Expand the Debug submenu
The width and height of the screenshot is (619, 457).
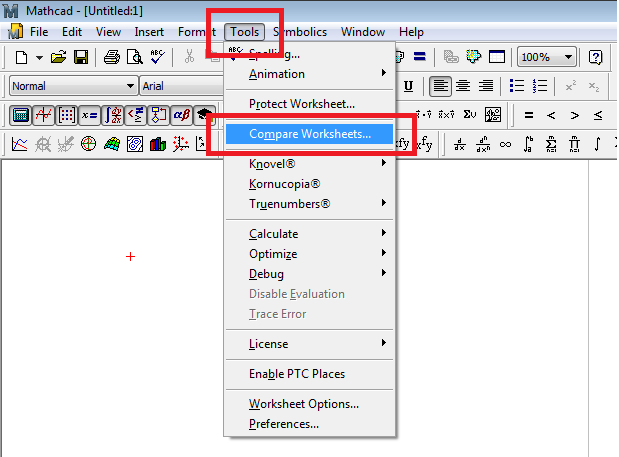pos(310,274)
